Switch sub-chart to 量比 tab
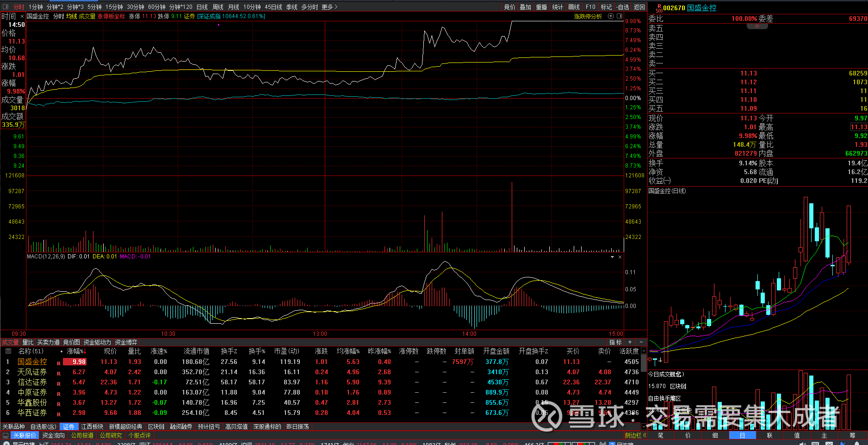868x445 pixels. (x=28, y=342)
